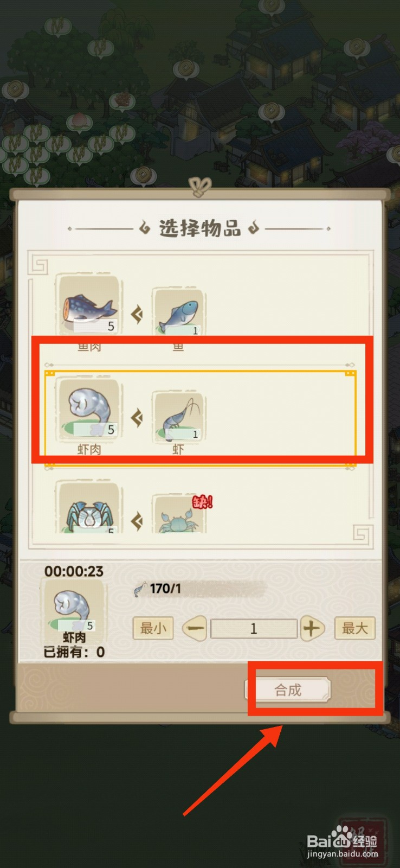Tap the knot ornament atop the scroll
Viewport: 400px width, 868px height.
[x=200, y=187]
